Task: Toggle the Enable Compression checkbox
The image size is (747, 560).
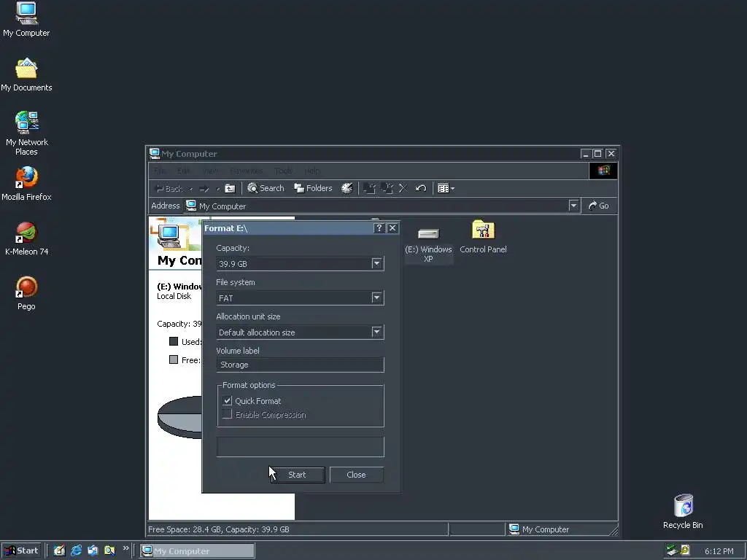Action: coord(228,415)
